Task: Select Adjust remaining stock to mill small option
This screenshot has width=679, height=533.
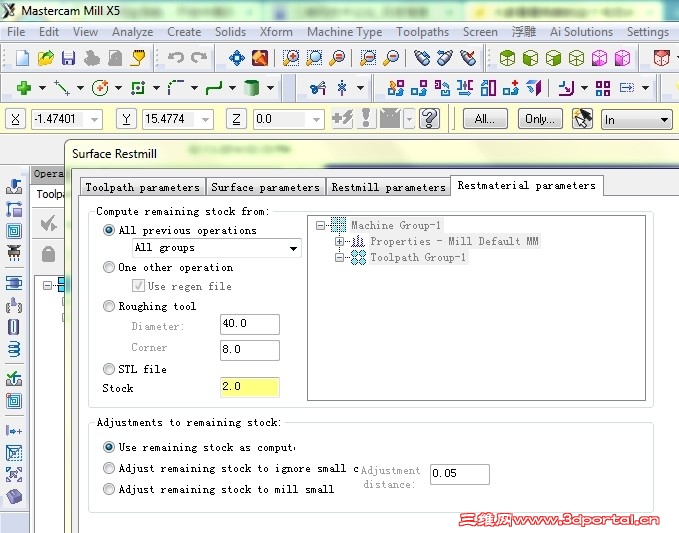Action: click(x=109, y=489)
